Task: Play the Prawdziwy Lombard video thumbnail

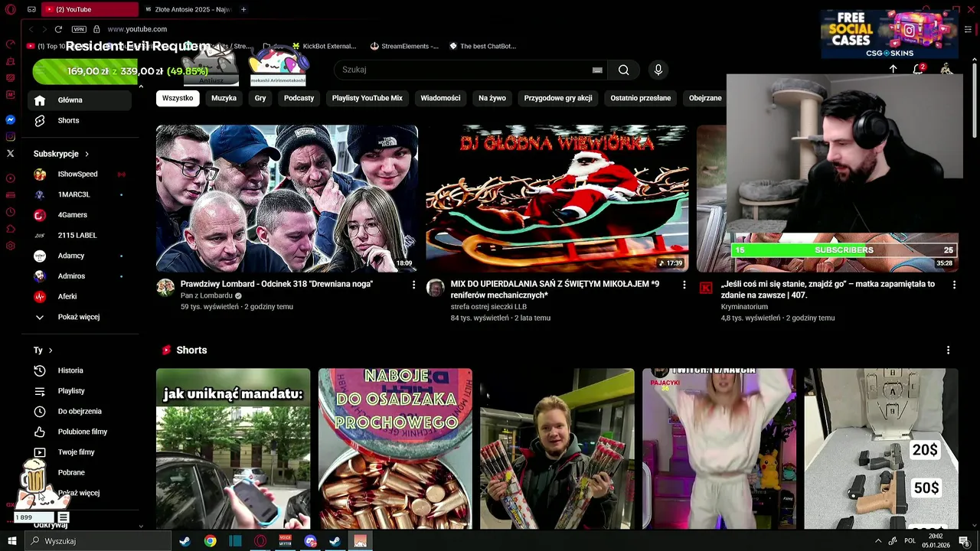Action: click(287, 198)
